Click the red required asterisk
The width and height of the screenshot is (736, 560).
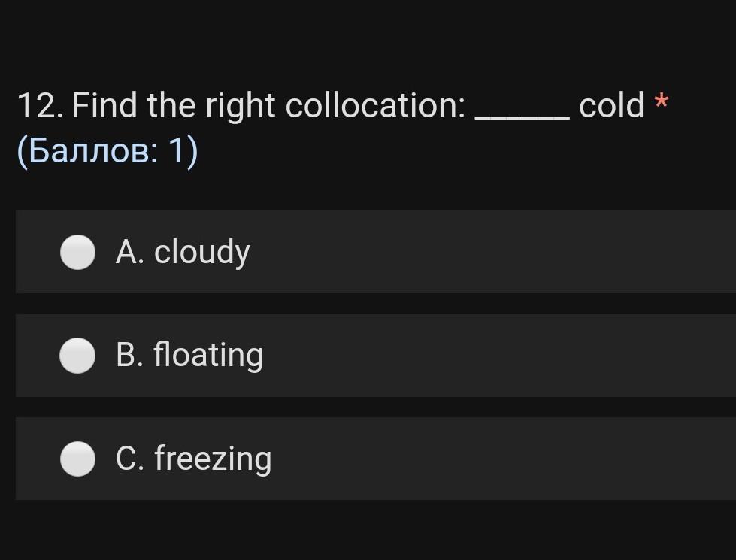pos(661,101)
